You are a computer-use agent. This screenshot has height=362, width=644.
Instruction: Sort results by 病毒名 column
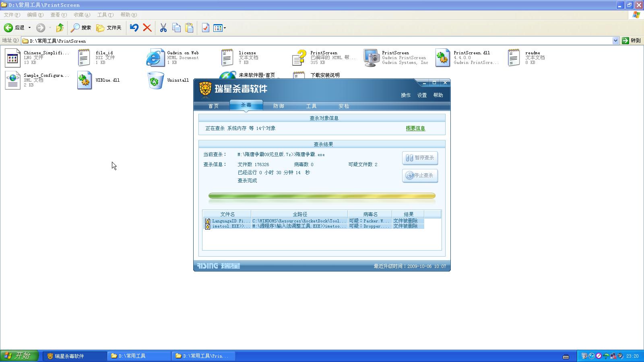(370, 214)
